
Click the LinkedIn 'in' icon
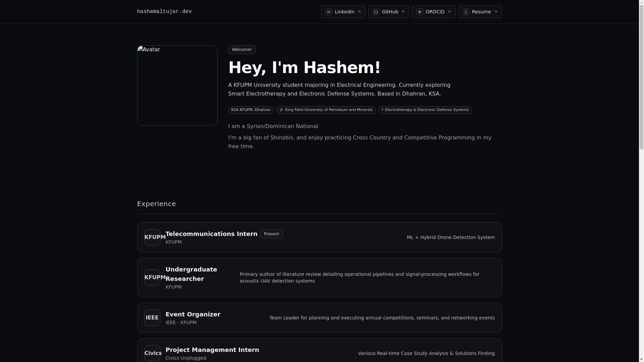click(329, 12)
